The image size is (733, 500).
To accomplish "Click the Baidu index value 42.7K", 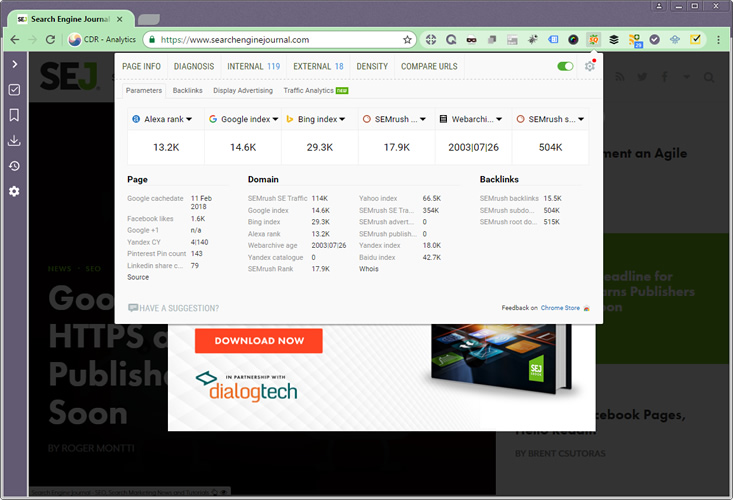I will (x=431, y=257).
